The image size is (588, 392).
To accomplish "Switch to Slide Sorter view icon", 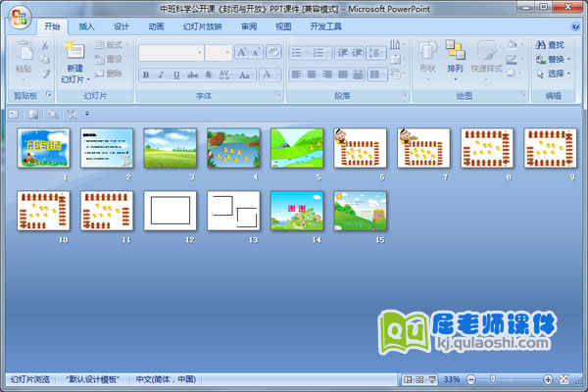I will click(x=420, y=379).
